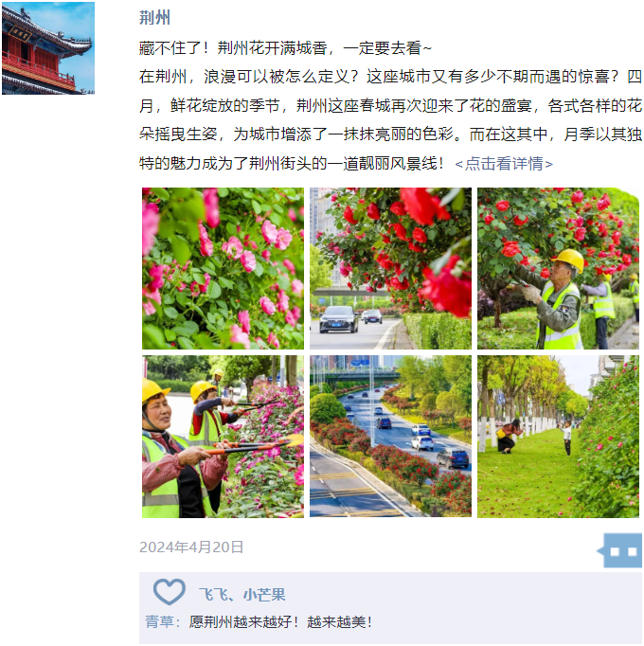Open the photo of lawn with people photographing
Viewport: 644px width, 646px height.
coord(559,437)
